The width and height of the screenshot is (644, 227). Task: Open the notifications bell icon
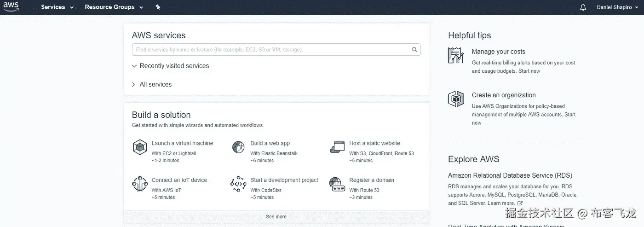click(583, 7)
